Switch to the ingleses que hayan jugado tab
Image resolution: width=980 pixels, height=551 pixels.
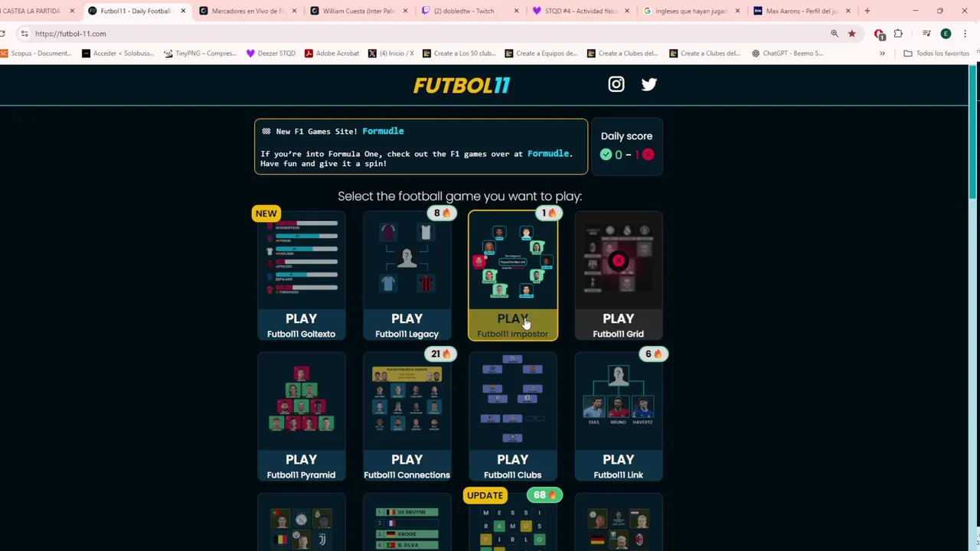[x=691, y=11]
